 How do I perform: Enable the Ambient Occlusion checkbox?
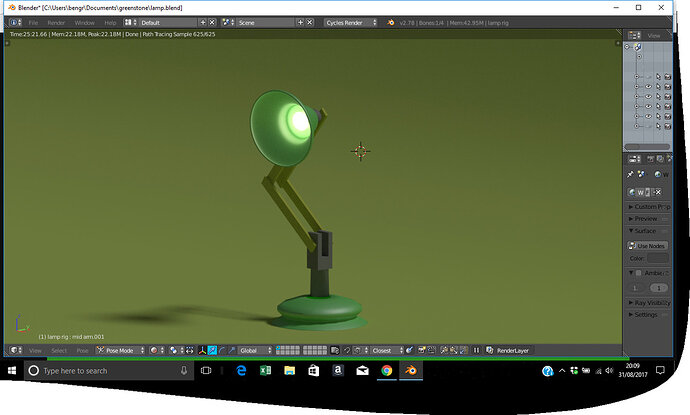point(639,273)
